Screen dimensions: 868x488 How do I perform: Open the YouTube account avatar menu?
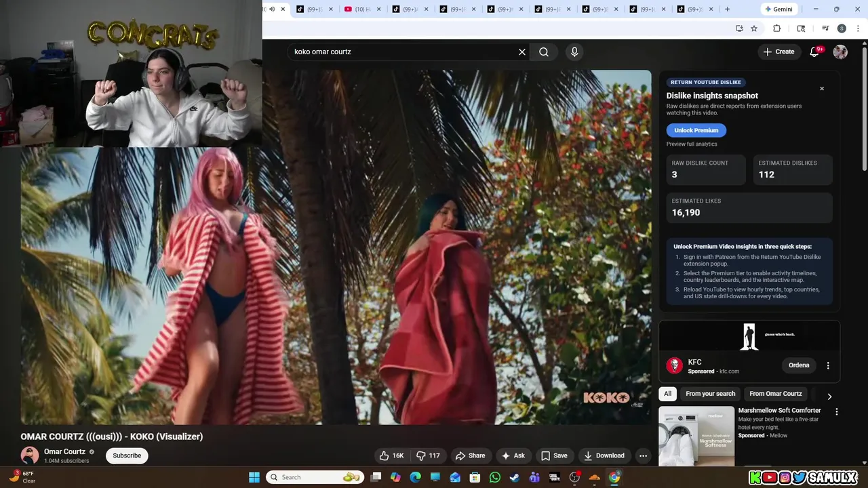[x=840, y=52]
